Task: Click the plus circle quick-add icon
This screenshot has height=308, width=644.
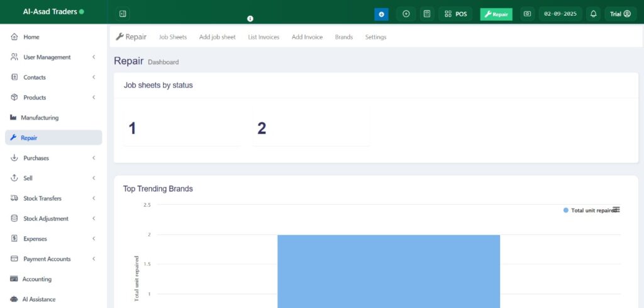Action: click(406, 14)
